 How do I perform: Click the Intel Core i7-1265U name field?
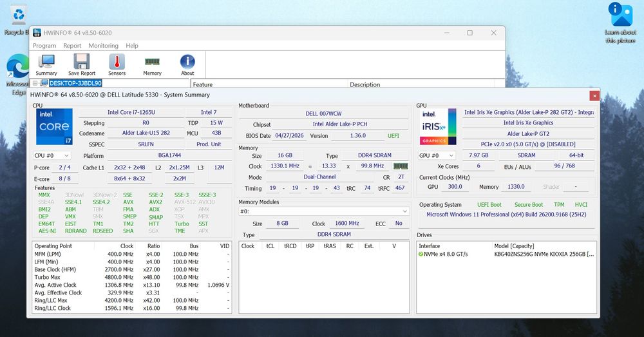(131, 112)
